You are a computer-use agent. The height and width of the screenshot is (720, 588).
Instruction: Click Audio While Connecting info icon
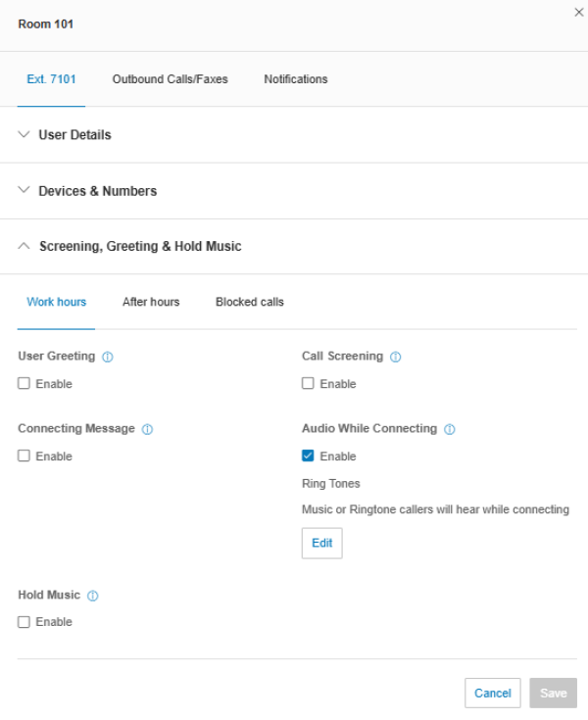click(x=450, y=429)
